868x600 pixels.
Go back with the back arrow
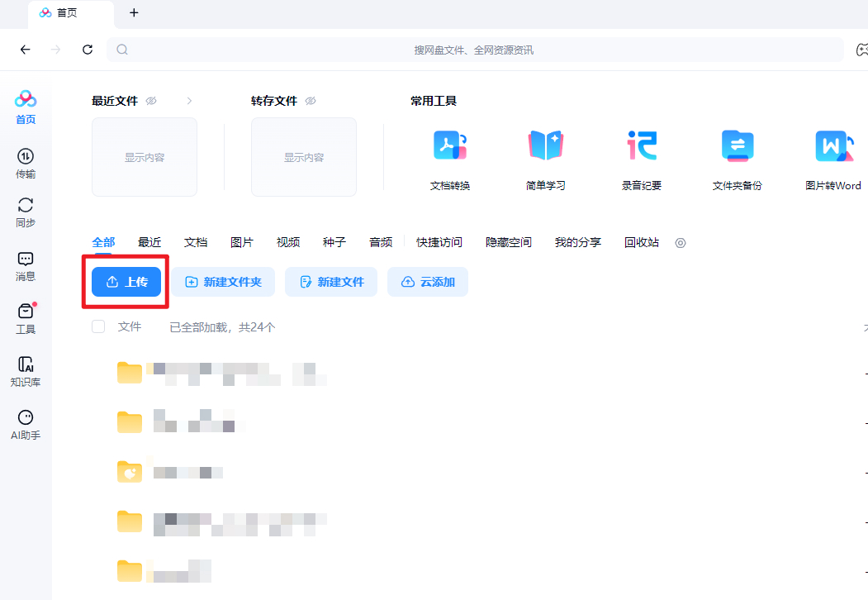26,50
